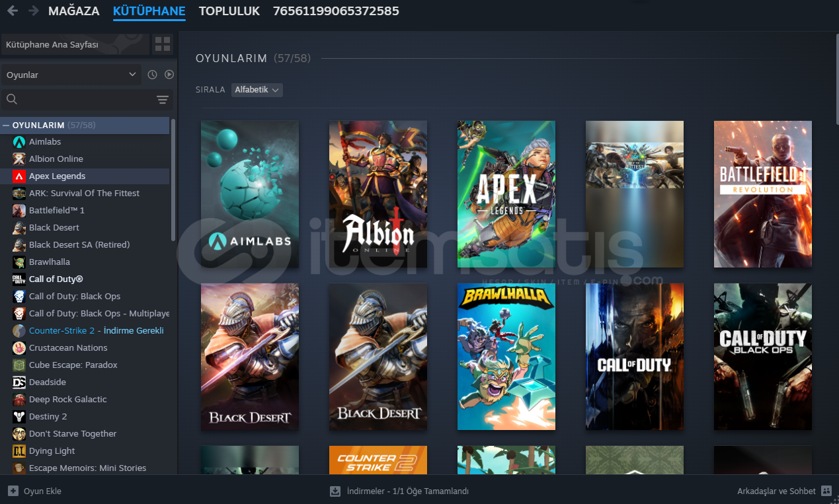Go forward with the right arrow

pyautogui.click(x=34, y=11)
